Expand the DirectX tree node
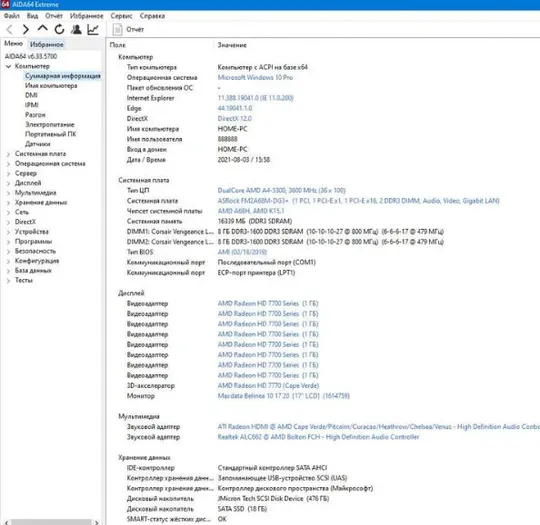 [x=8, y=222]
